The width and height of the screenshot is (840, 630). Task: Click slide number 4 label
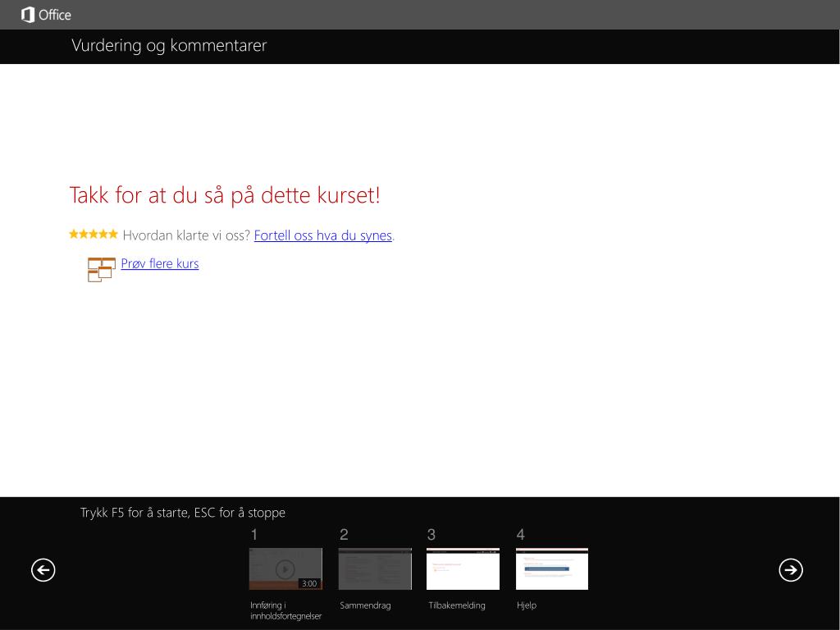pyautogui.click(x=520, y=534)
